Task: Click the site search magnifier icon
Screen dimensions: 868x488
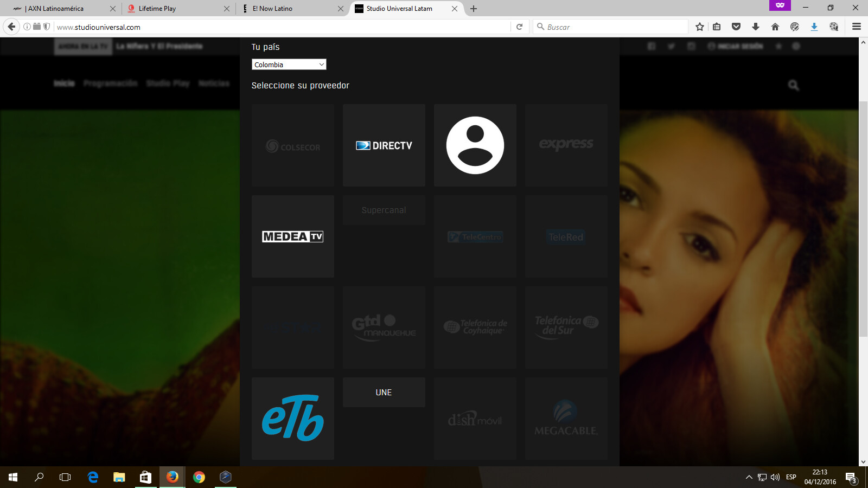Action: click(794, 85)
